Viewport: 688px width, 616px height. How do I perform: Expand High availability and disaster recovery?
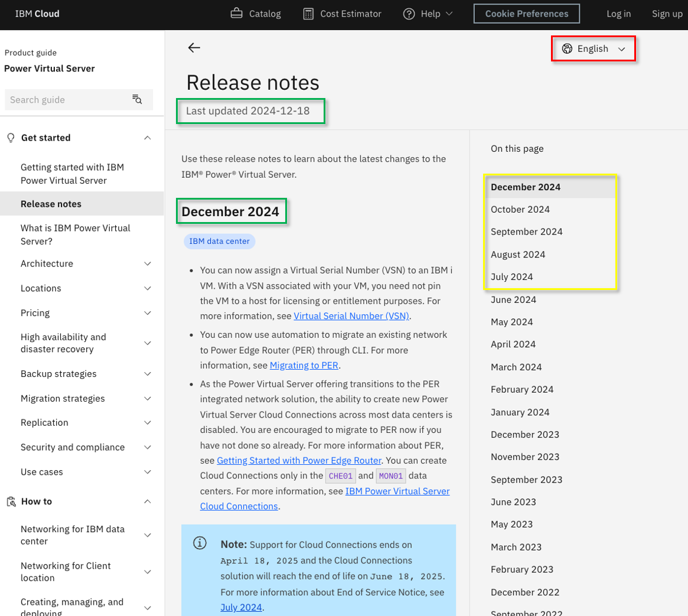(x=148, y=343)
